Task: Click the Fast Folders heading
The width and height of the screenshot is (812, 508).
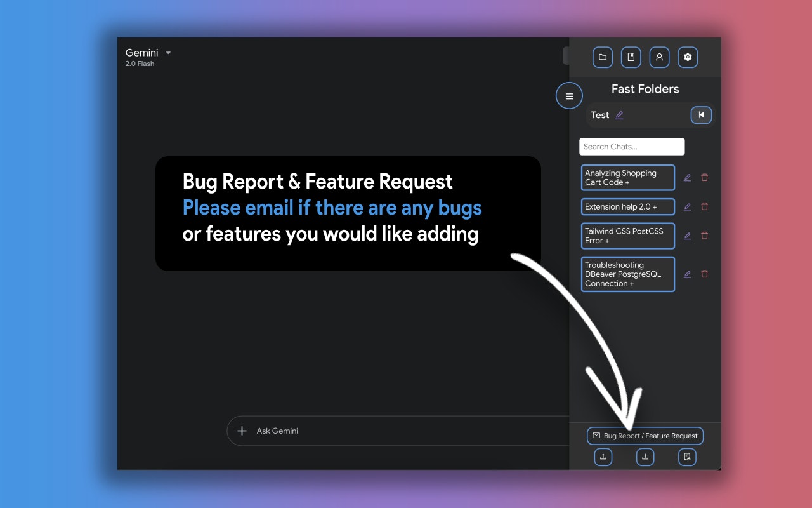Action: (x=645, y=89)
